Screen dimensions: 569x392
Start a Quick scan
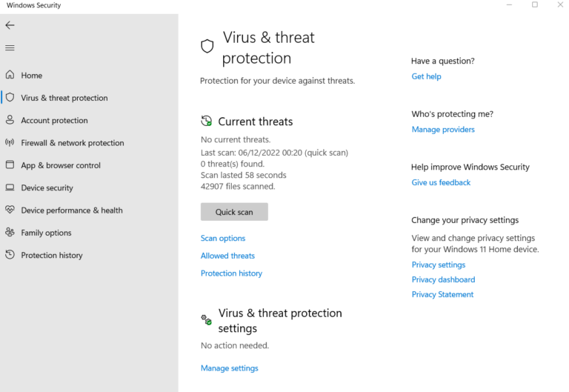coord(234,212)
